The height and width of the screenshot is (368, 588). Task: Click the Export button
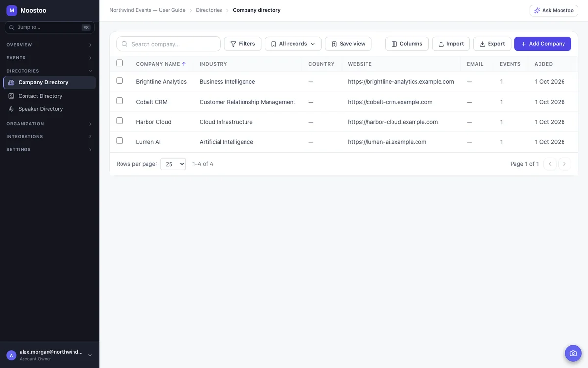[492, 44]
